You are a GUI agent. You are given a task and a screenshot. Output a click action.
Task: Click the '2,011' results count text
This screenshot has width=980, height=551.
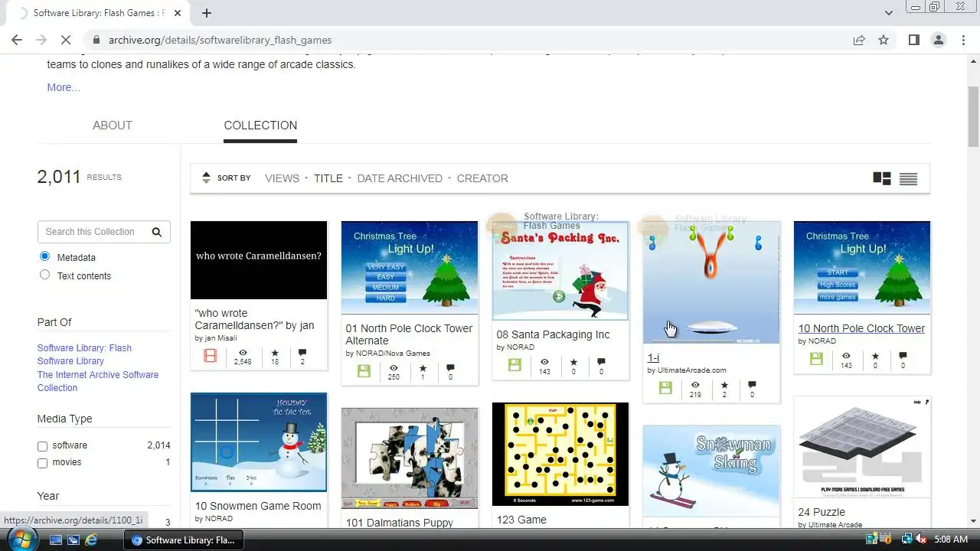59,177
